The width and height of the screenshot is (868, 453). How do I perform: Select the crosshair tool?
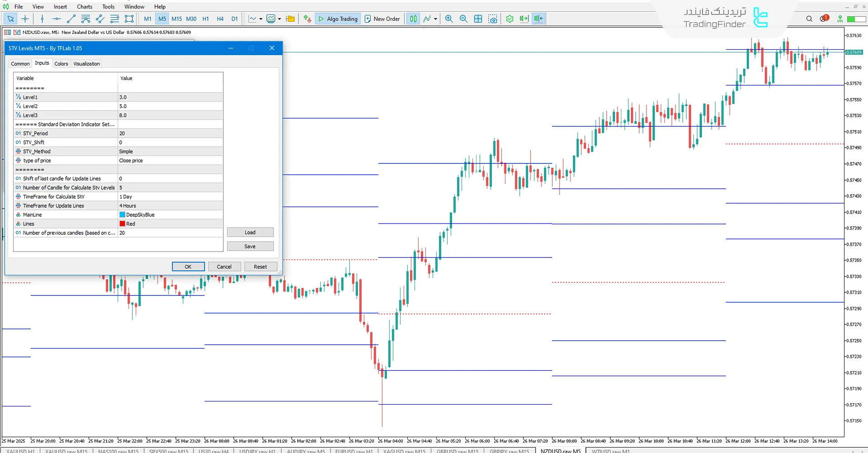click(x=25, y=19)
